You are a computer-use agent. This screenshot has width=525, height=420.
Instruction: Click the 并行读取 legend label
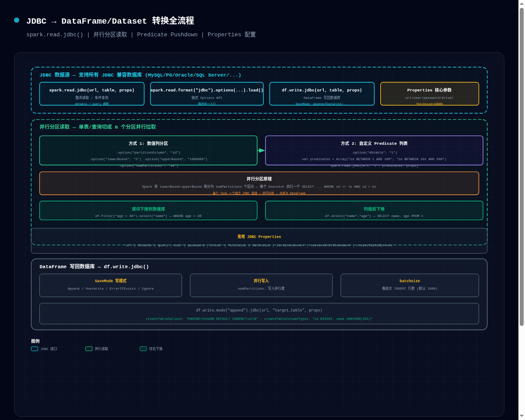pyautogui.click(x=101, y=349)
